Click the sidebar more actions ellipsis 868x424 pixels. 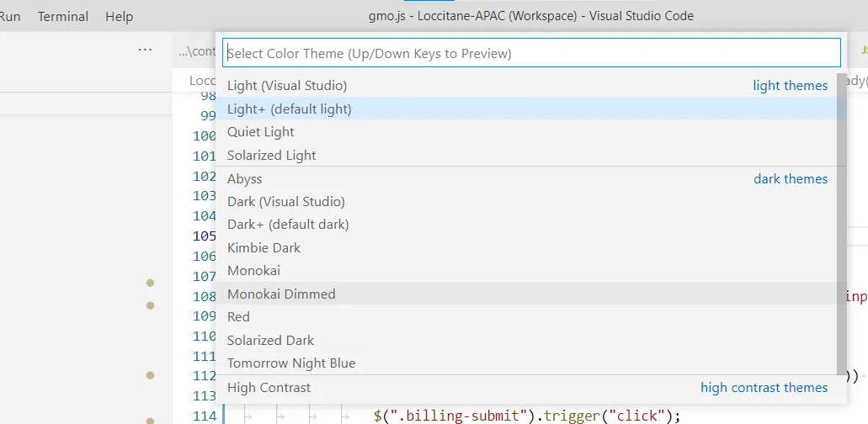click(145, 50)
